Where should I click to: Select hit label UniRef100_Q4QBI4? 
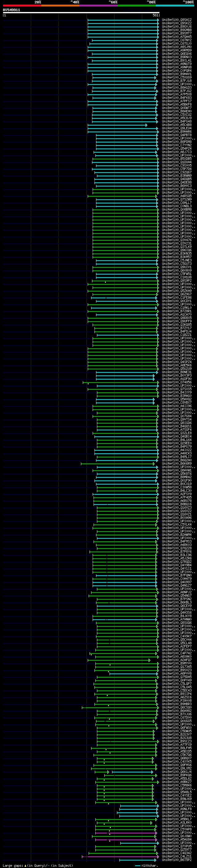pyautogui.click(x=177, y=436)
